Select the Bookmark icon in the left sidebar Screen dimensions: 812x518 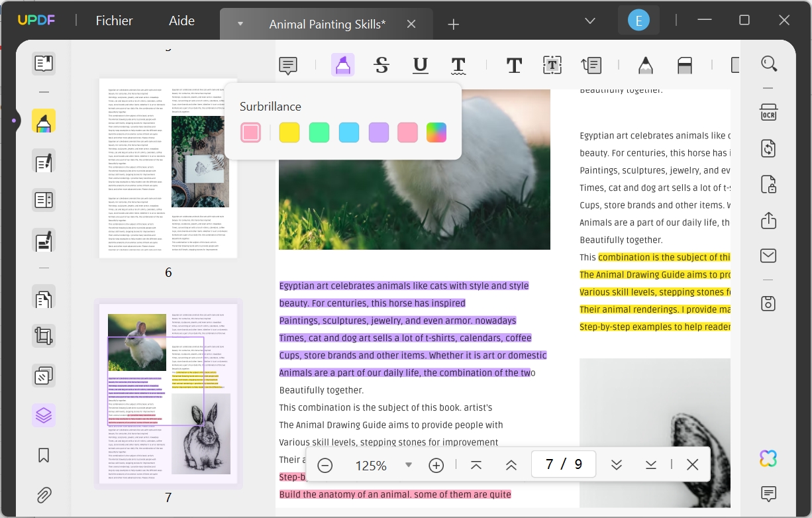click(x=43, y=455)
